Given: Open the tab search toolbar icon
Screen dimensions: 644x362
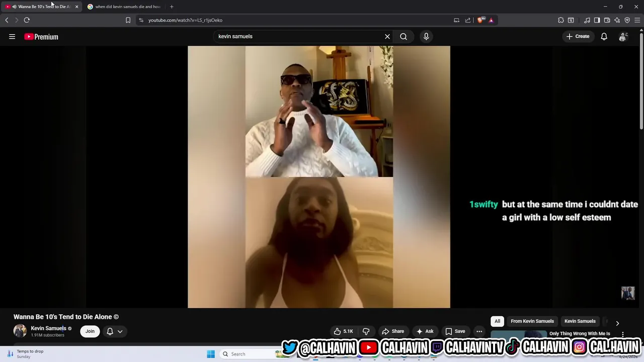Looking at the screenshot, I should [571, 20].
